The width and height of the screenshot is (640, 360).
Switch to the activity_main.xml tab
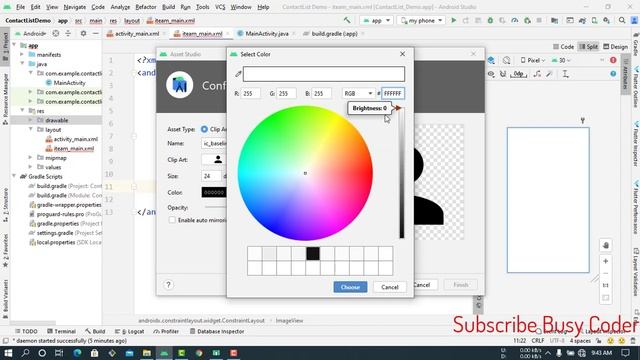tap(136, 33)
